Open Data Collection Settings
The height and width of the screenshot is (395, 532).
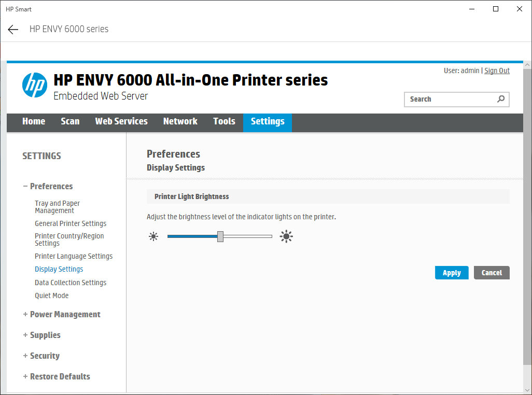[x=71, y=283]
